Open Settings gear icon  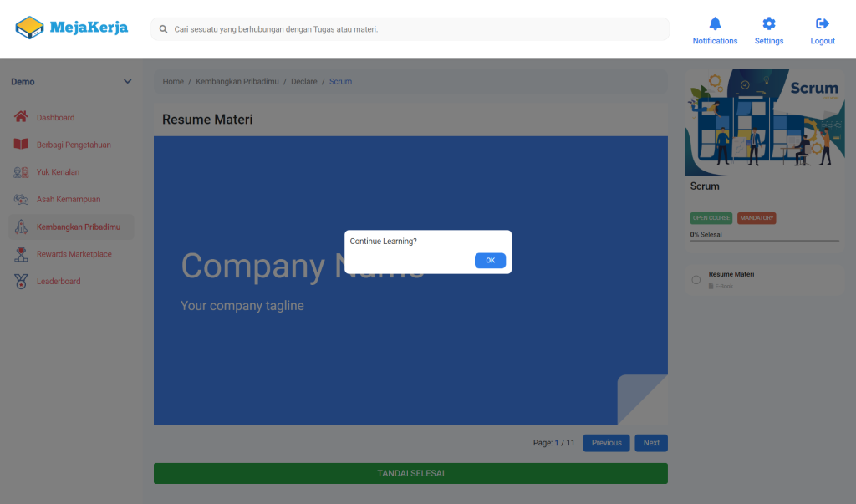click(768, 23)
